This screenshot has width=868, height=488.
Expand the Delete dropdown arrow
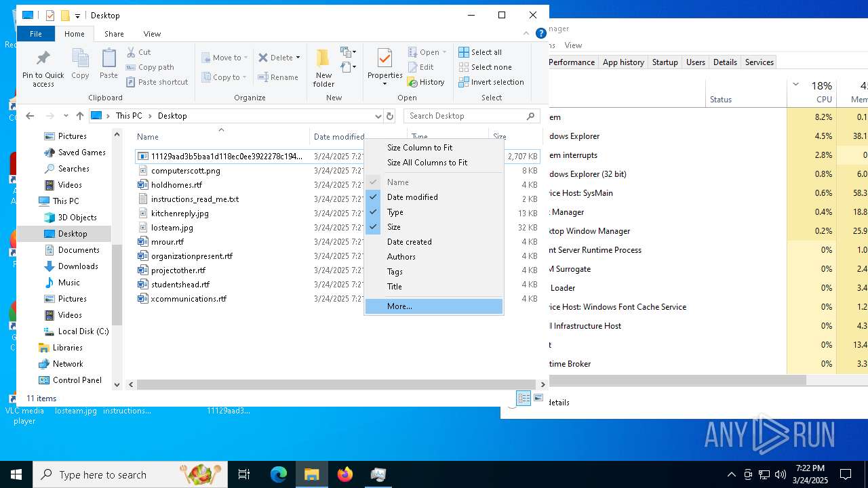coord(298,58)
